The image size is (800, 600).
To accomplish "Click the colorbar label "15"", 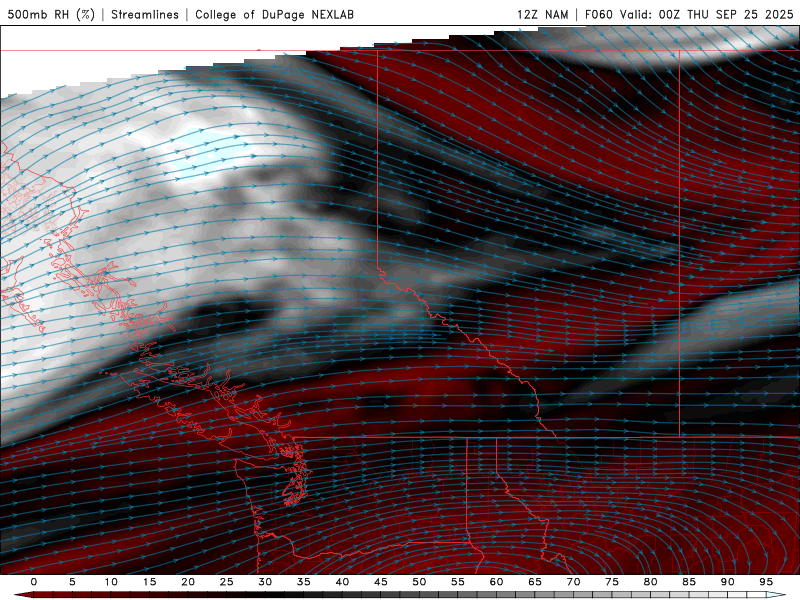I will [x=149, y=582].
